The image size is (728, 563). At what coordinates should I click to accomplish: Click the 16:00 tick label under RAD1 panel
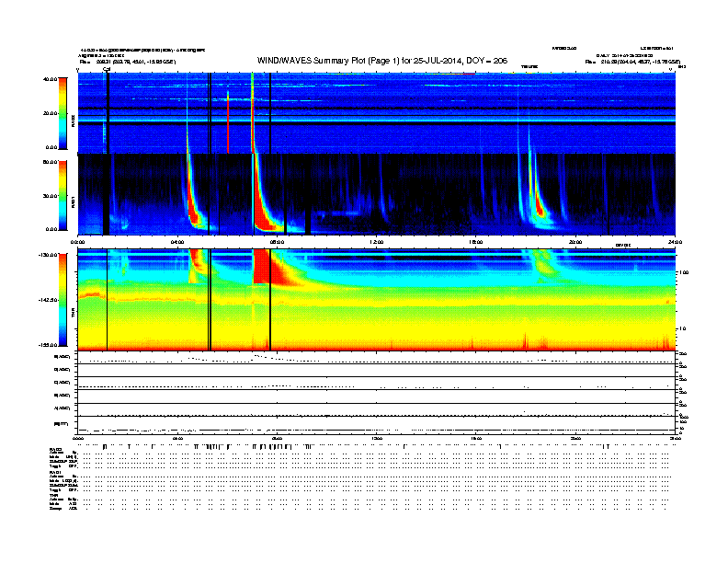click(476, 242)
